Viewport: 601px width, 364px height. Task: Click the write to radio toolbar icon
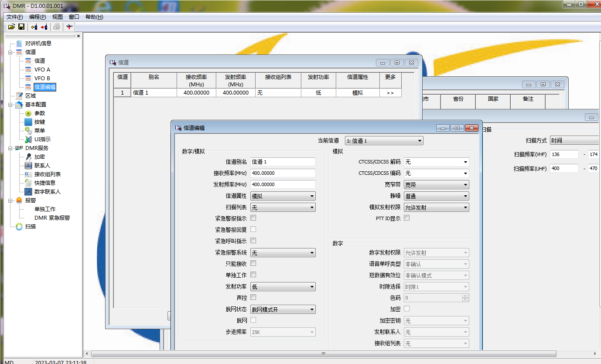(44, 27)
